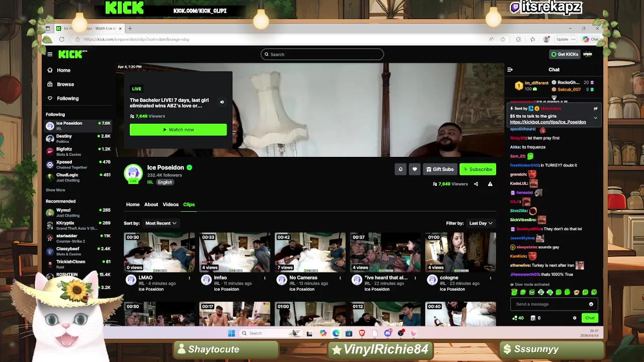
Task: Open ChudLogic channel in Following list
Action: click(x=78, y=177)
